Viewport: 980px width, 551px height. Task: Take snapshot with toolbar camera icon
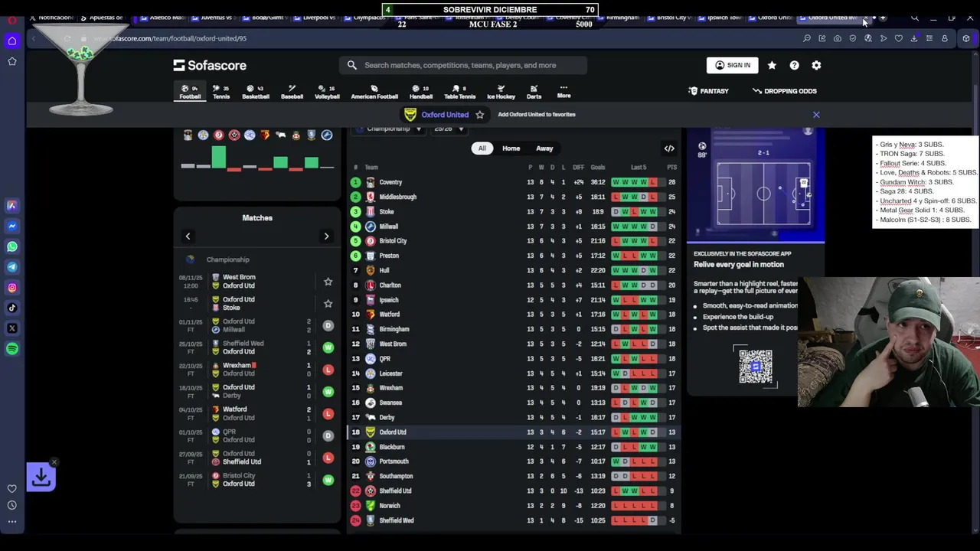(x=838, y=38)
